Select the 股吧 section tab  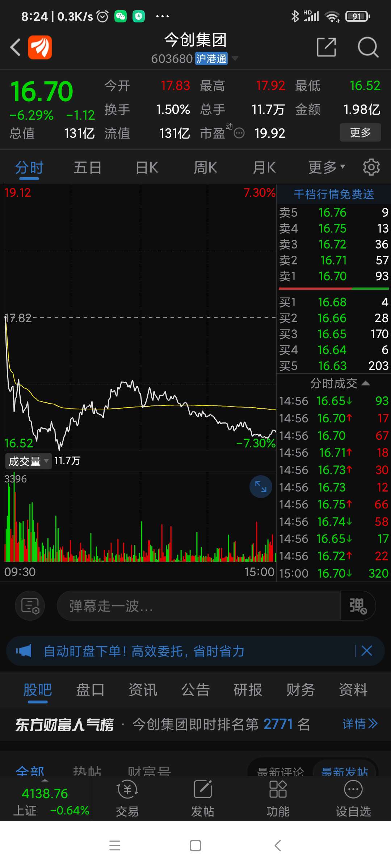(x=38, y=690)
